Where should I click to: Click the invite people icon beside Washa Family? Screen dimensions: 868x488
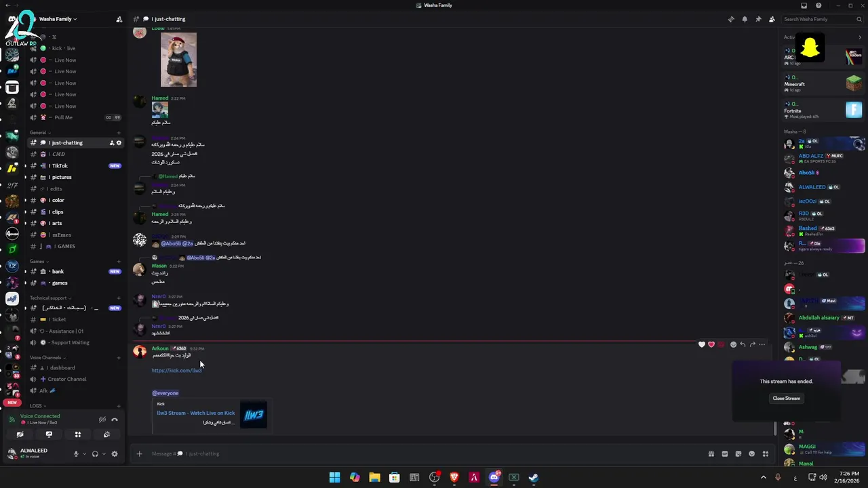(119, 19)
